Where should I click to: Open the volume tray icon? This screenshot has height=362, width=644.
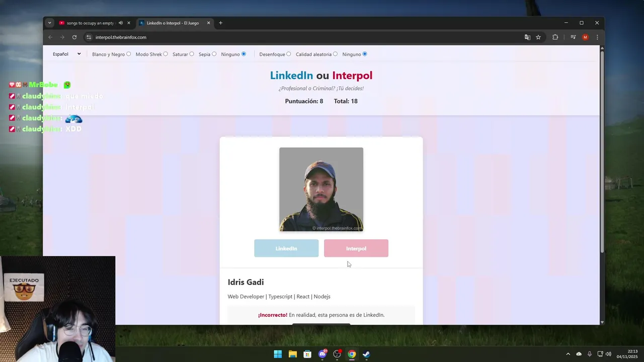(608, 354)
